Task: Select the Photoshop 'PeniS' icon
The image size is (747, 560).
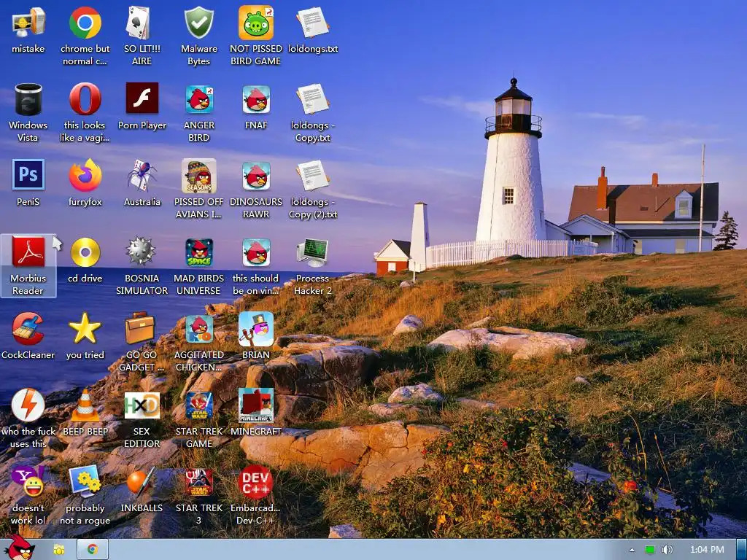Action: coord(28,175)
